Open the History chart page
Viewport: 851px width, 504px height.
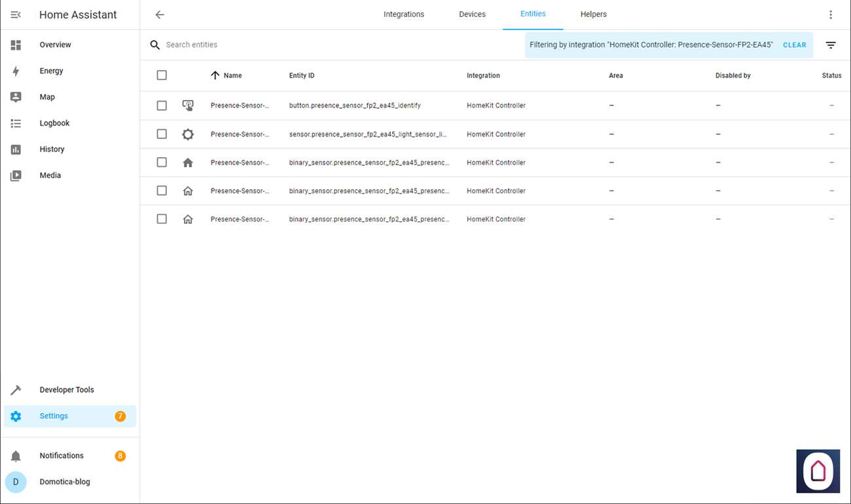52,149
